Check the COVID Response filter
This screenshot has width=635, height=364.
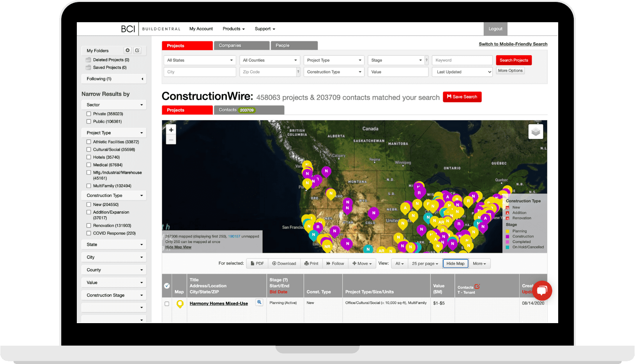click(88, 233)
